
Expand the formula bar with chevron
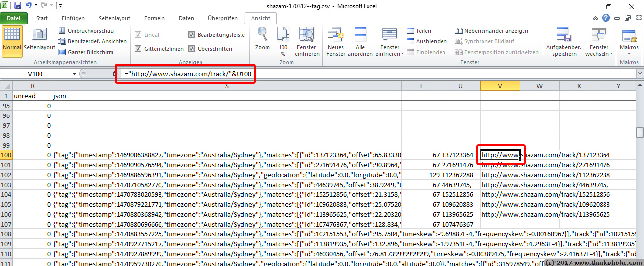pos(640,74)
